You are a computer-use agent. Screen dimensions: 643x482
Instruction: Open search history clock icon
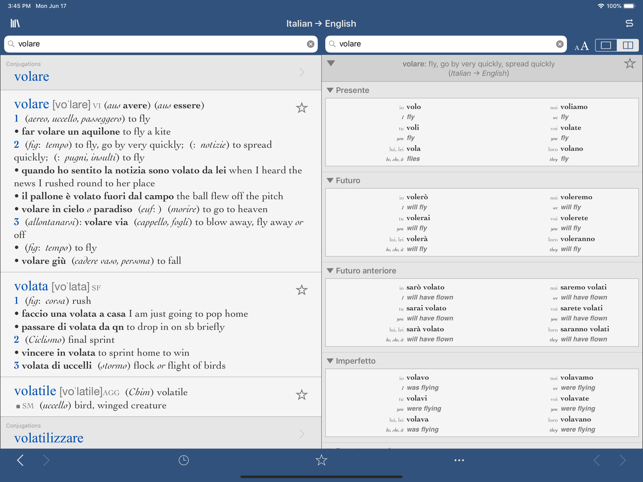click(x=184, y=460)
